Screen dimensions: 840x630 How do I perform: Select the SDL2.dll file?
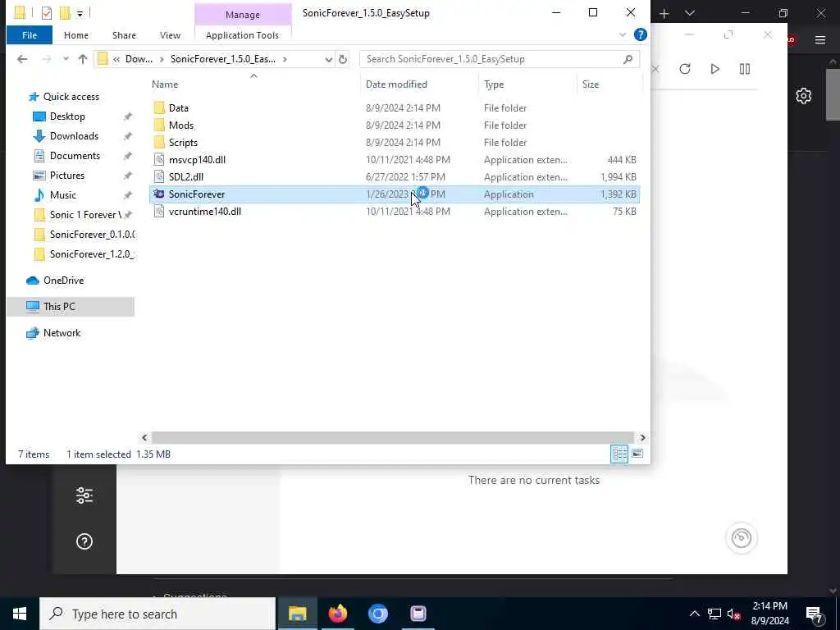(185, 177)
